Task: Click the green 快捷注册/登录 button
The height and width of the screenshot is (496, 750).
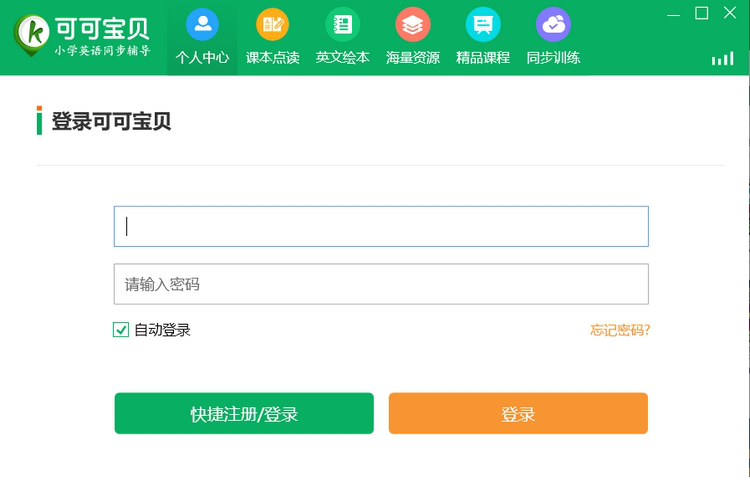Action: point(244,413)
